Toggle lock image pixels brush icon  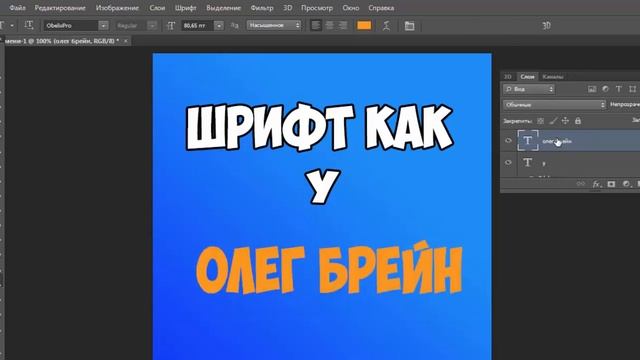553,121
